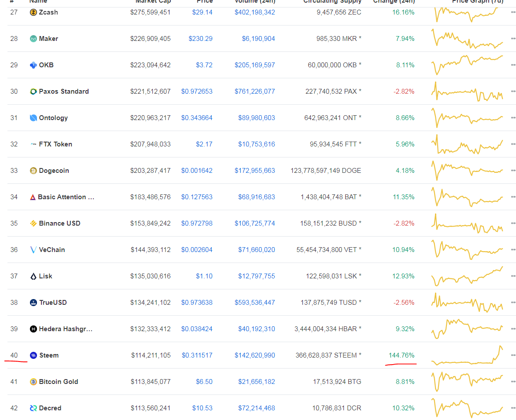Open the Dogecoin volume $172,955,663 link
The height and width of the screenshot is (420, 516).
coord(255,171)
